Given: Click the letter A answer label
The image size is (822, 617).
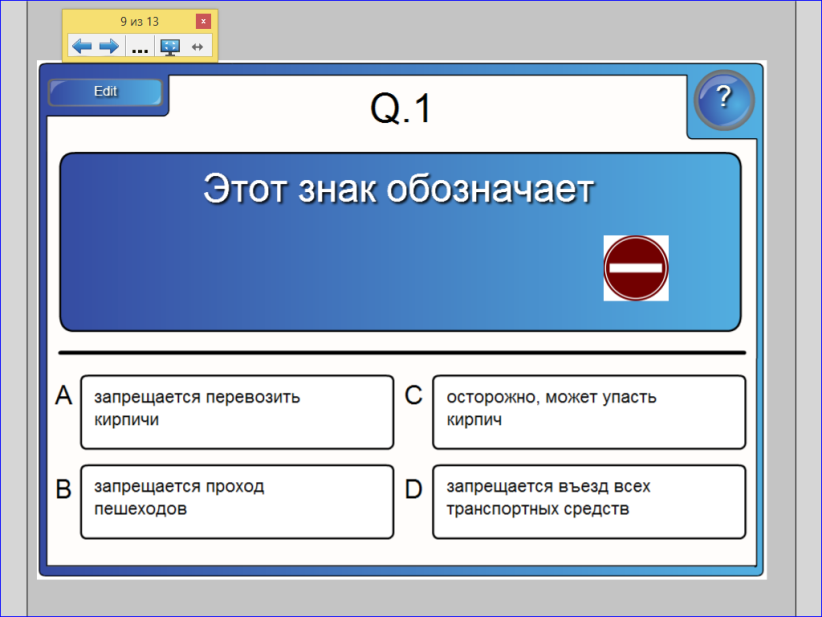Looking at the screenshot, I should (63, 395).
